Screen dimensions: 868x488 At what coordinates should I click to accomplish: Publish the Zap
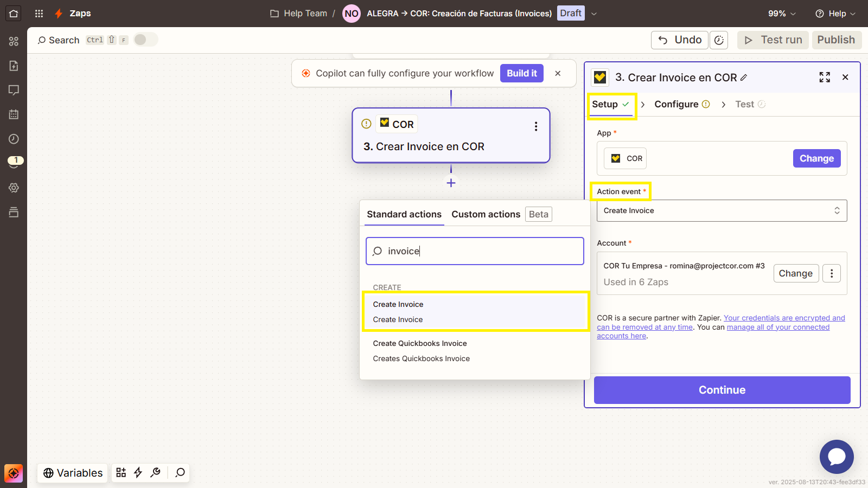[836, 40]
